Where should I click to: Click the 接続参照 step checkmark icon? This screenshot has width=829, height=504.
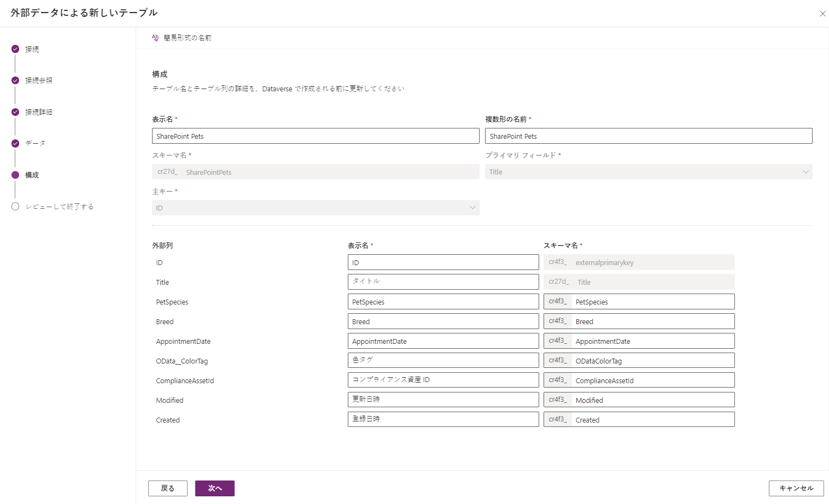(x=15, y=80)
